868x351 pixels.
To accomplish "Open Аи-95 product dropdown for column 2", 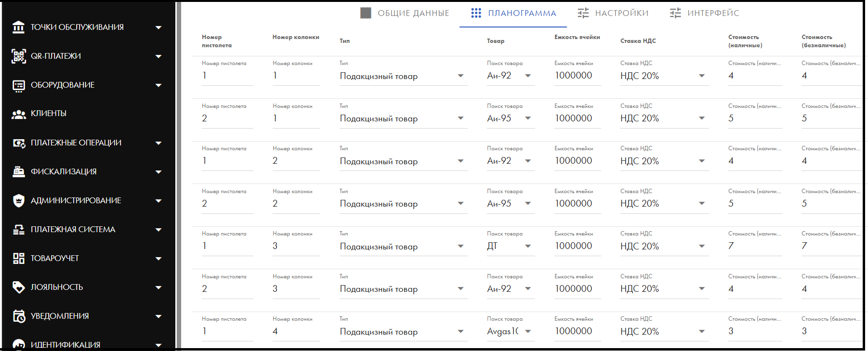I will pos(511,204).
